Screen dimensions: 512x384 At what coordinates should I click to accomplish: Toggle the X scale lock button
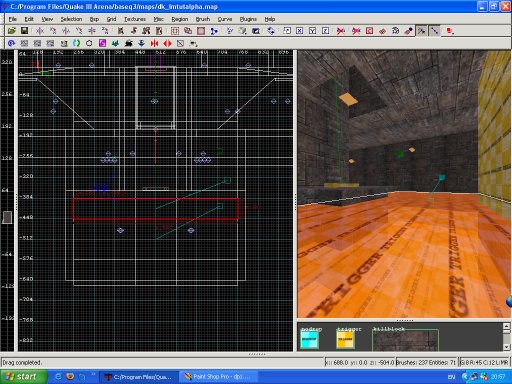[300, 31]
